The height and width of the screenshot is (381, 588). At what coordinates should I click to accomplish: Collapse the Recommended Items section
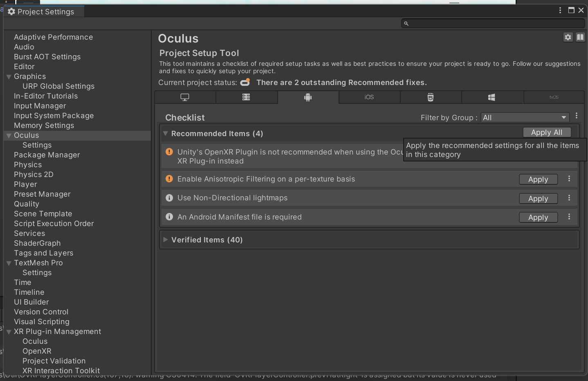[166, 133]
